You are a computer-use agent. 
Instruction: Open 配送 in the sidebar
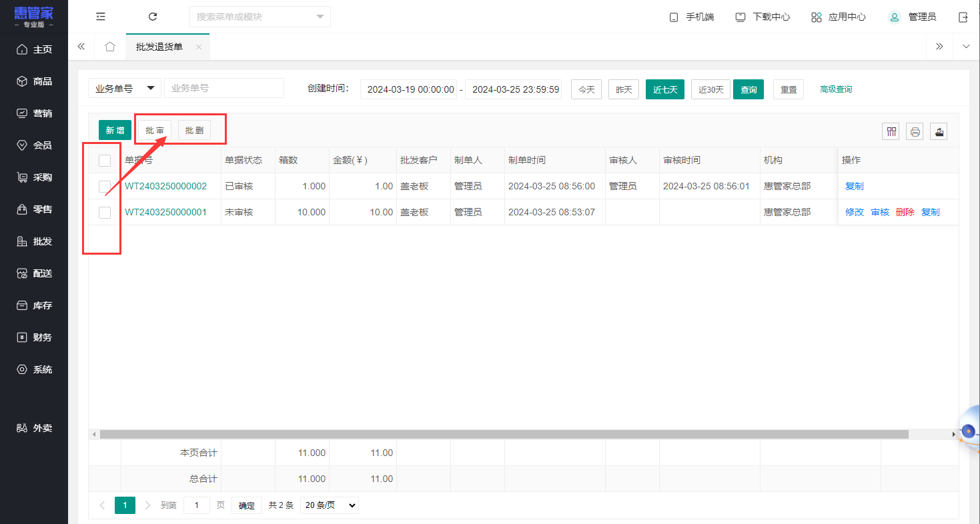pyautogui.click(x=34, y=273)
